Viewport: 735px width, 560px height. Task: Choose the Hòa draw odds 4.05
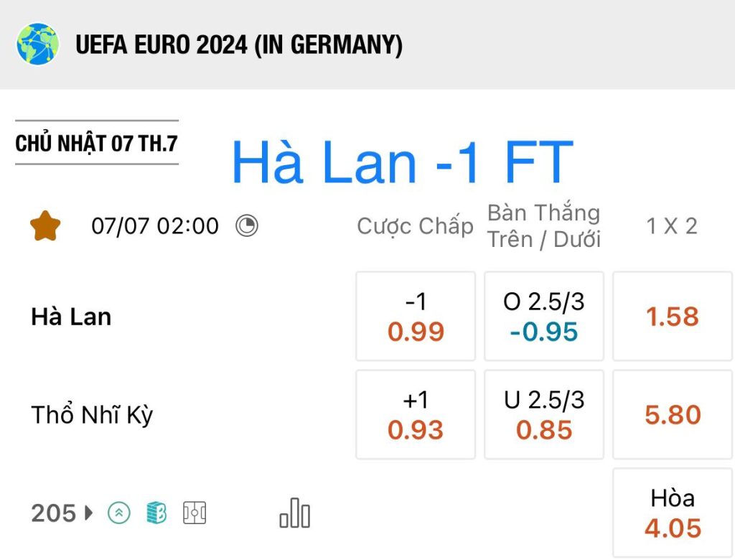[673, 513]
